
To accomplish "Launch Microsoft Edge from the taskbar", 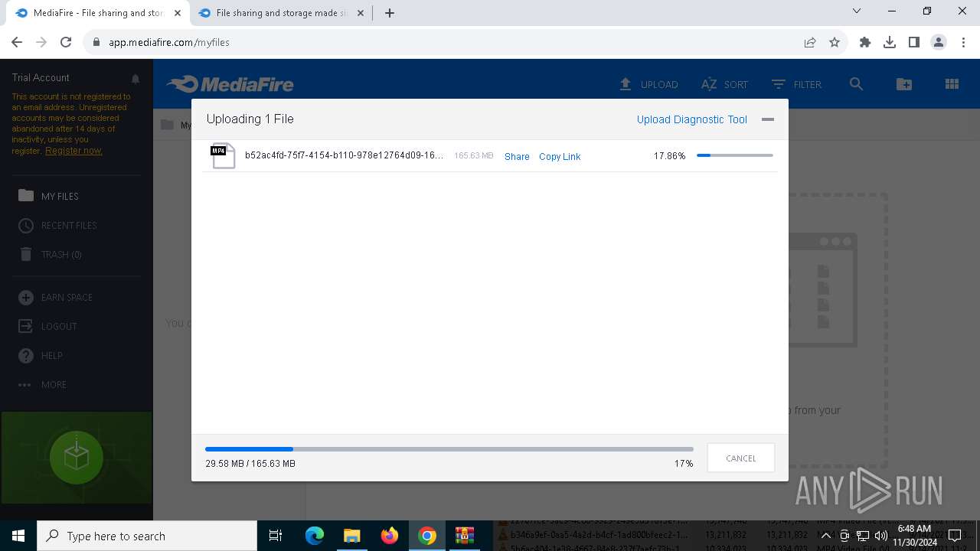I will tap(315, 536).
